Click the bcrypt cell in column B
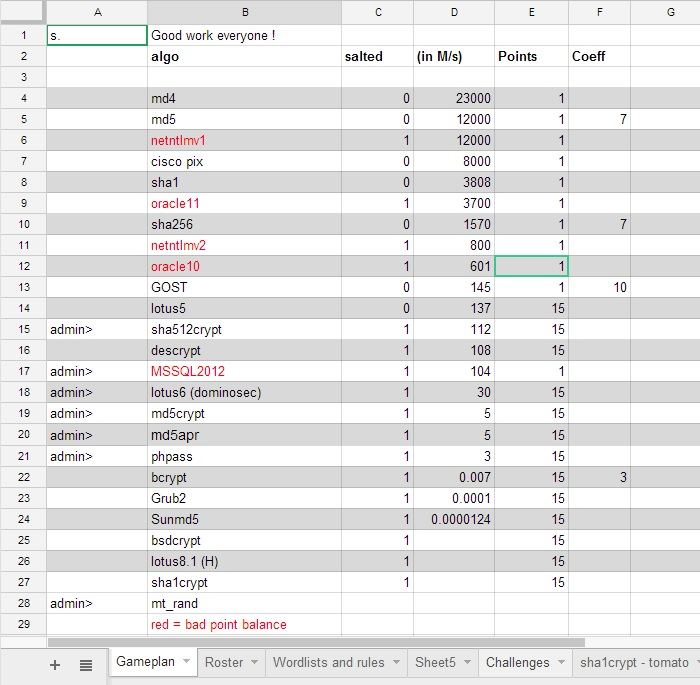The width and height of the screenshot is (700, 685). click(x=244, y=477)
